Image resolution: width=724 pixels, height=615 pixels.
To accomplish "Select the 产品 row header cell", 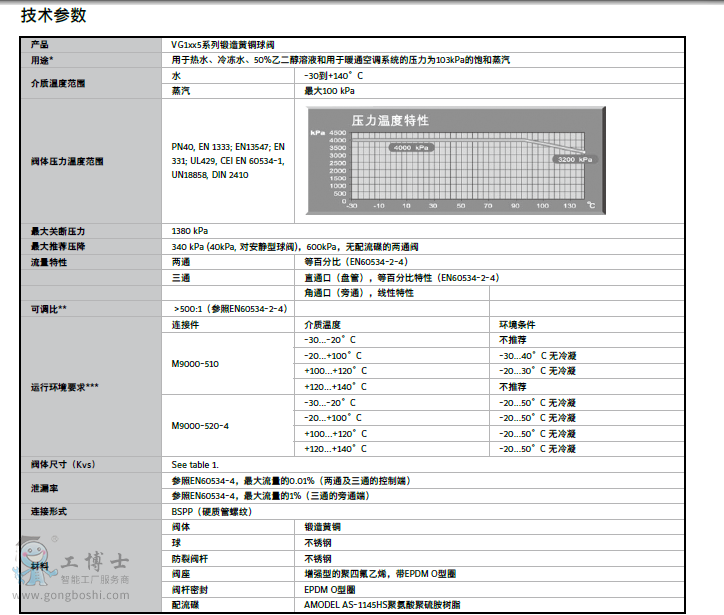I will (x=40, y=45).
